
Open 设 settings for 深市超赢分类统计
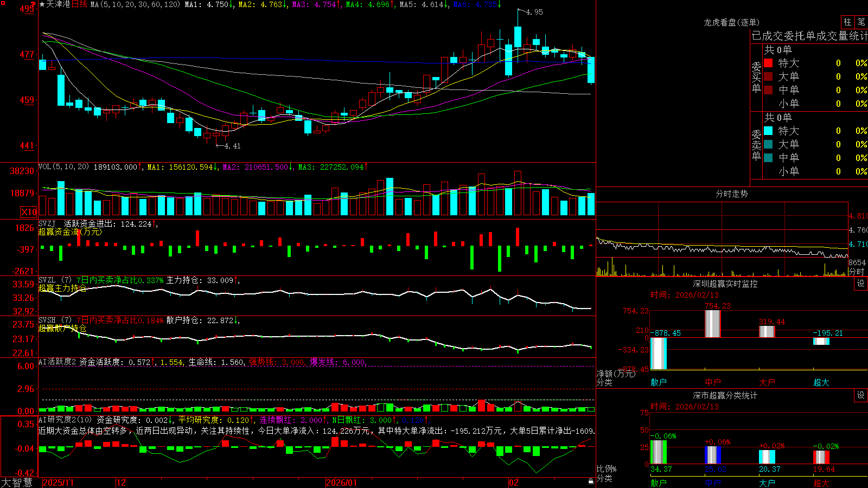pyautogui.click(x=861, y=395)
